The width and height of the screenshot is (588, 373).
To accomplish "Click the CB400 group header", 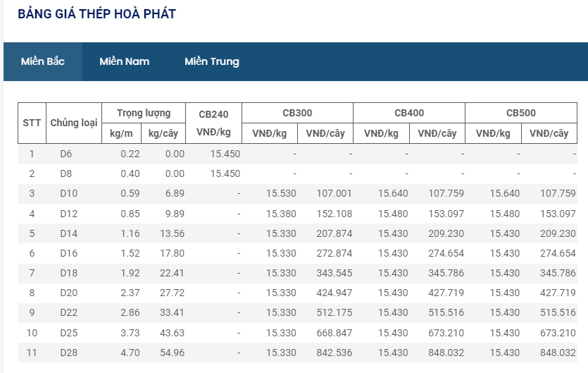I will pyautogui.click(x=409, y=113).
